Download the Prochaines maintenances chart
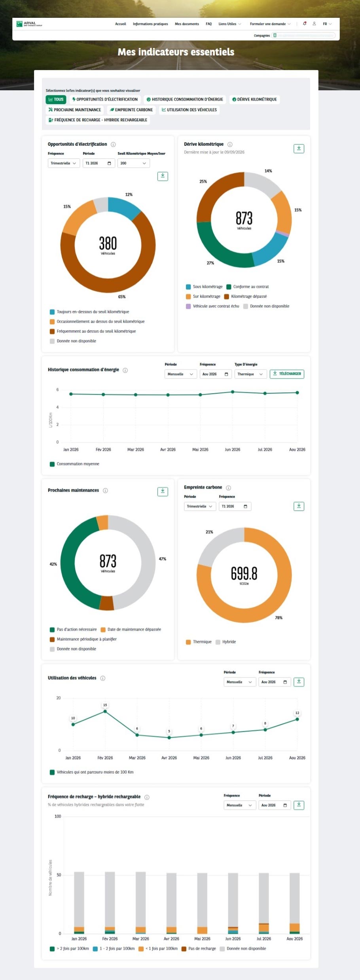 click(163, 491)
